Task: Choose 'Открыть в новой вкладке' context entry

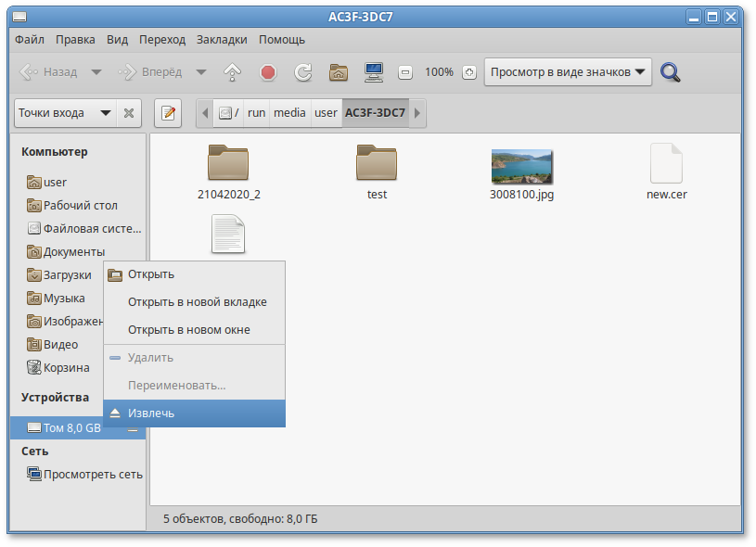Action: click(197, 302)
